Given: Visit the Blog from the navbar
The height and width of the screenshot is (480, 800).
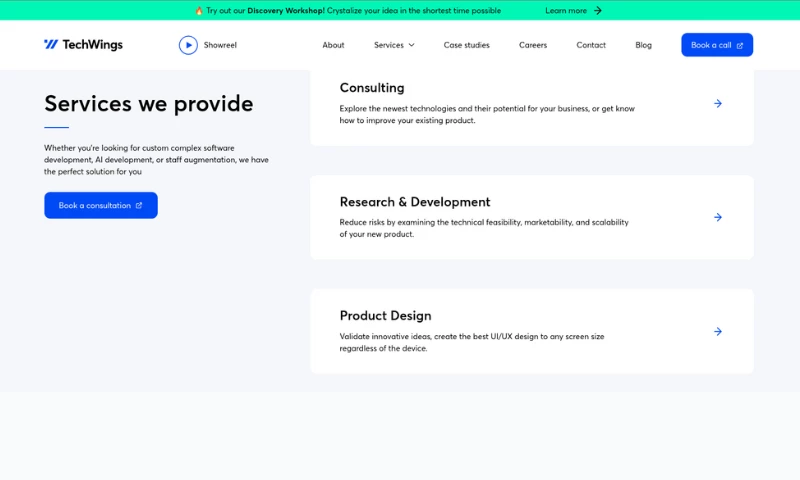Looking at the screenshot, I should pyautogui.click(x=643, y=45).
